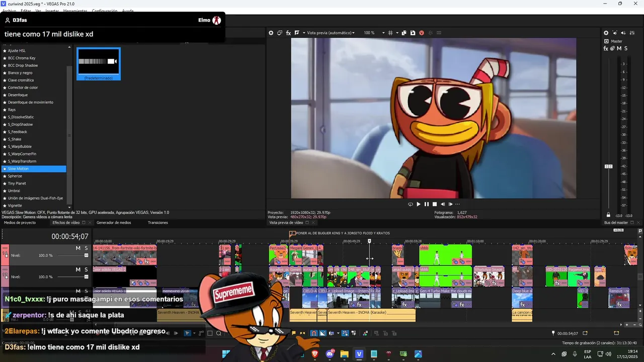Switch to Generador de medios tab

point(114,223)
